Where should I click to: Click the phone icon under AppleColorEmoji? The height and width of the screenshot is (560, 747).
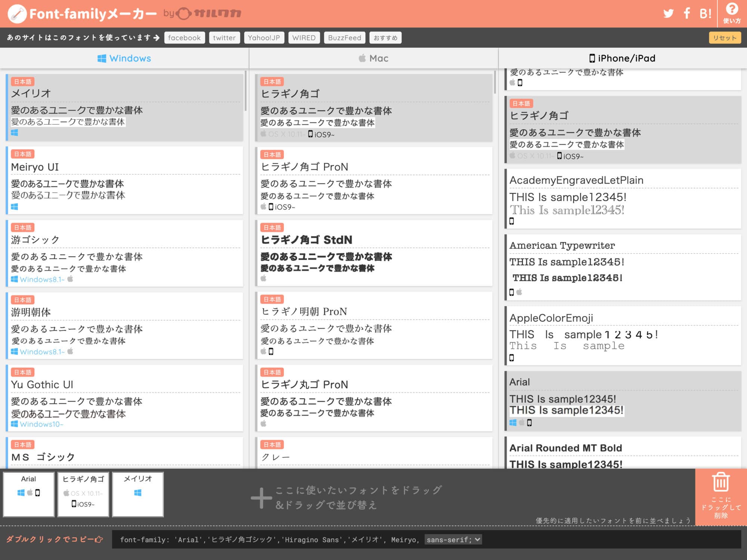pyautogui.click(x=512, y=358)
